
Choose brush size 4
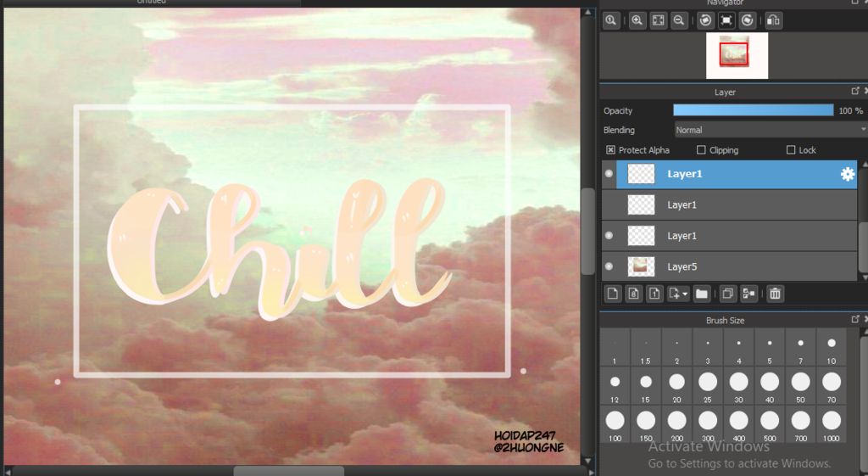coord(738,348)
